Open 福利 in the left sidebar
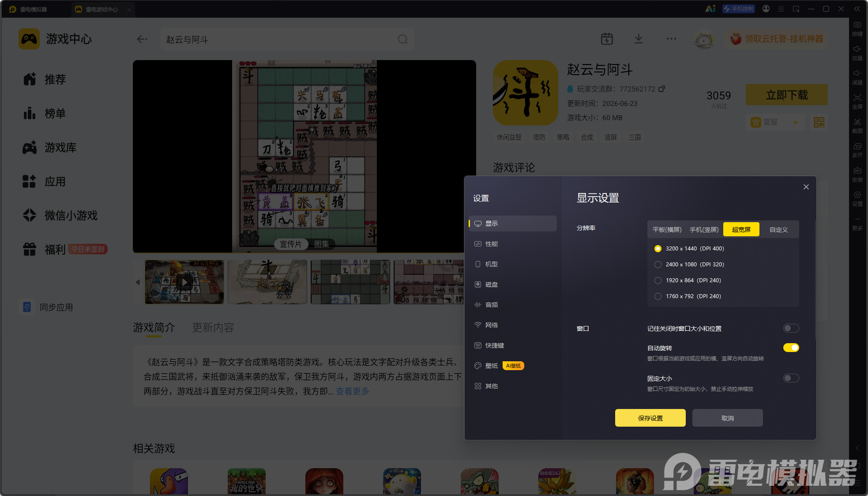Viewport: 868px width, 496px height. (x=64, y=250)
